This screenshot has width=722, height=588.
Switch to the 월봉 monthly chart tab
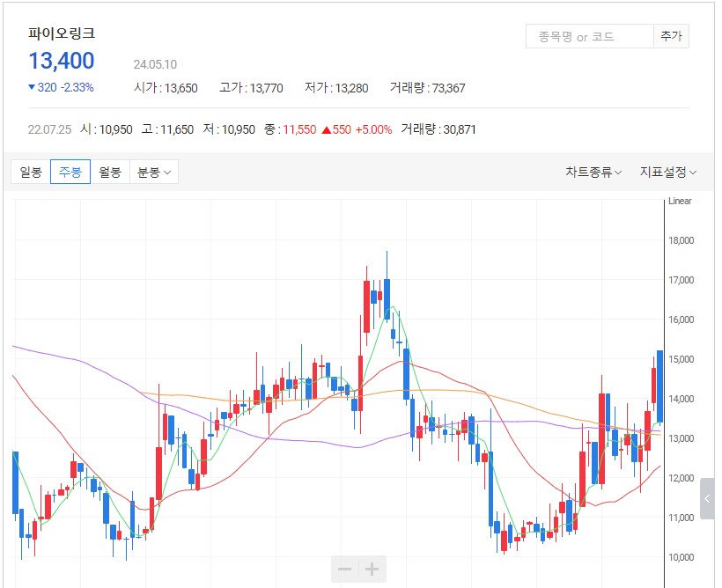(110, 172)
